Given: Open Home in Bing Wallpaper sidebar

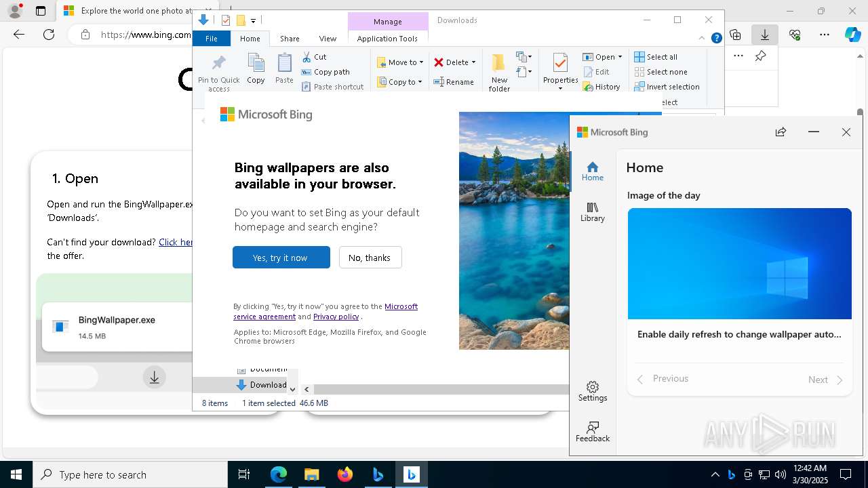Looking at the screenshot, I should click(x=592, y=171).
